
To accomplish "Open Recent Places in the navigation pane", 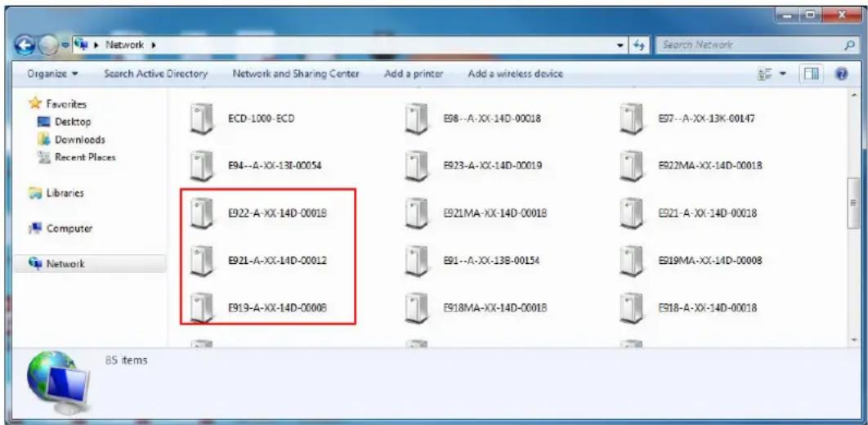I will tap(85, 157).
